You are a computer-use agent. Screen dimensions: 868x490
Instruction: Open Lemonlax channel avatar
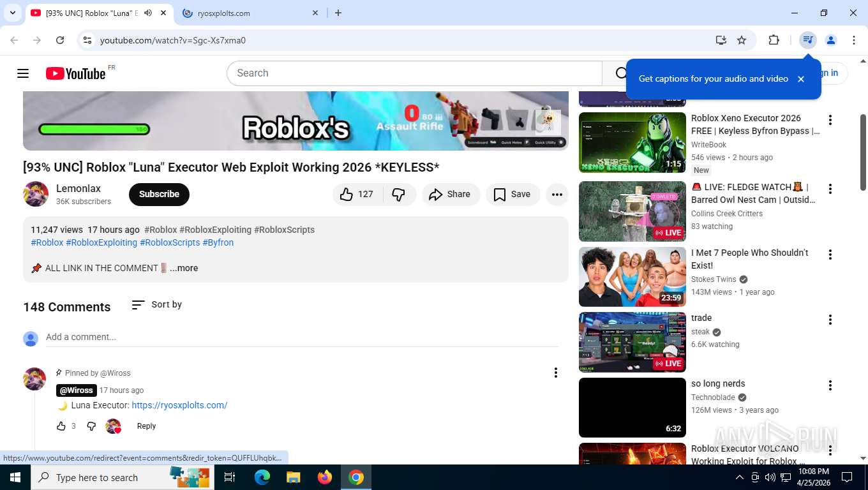point(36,194)
